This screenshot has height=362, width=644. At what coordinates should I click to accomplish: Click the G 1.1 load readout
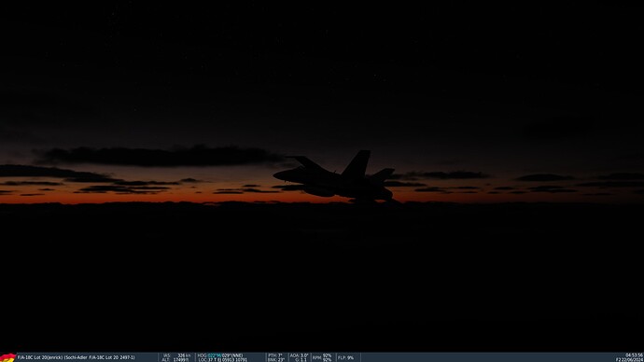[301, 359]
